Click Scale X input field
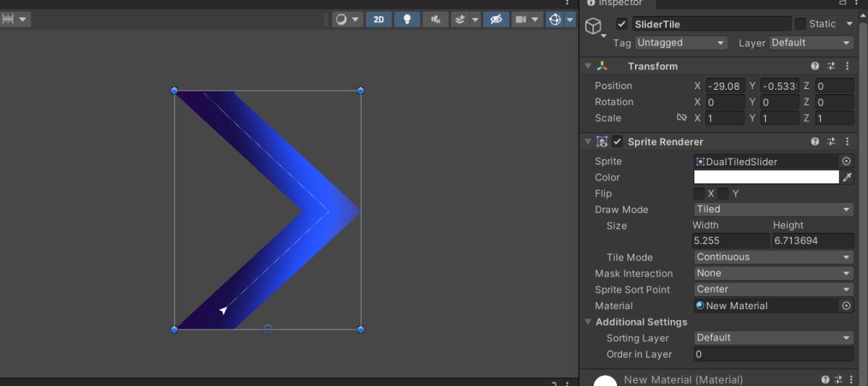The image size is (868, 386). 725,118
